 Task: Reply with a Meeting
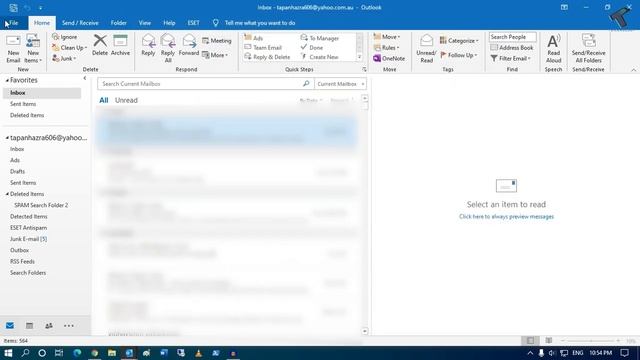(217, 41)
